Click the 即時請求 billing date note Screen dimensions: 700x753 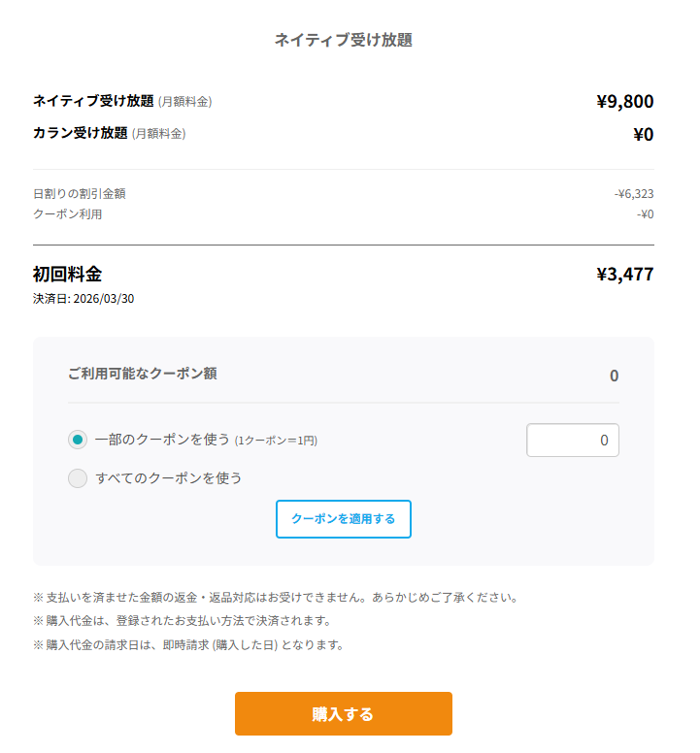click(x=188, y=644)
